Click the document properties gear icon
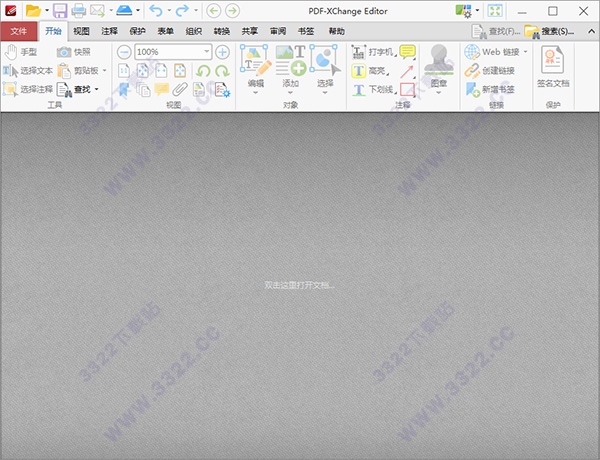600x460 pixels. point(222,90)
